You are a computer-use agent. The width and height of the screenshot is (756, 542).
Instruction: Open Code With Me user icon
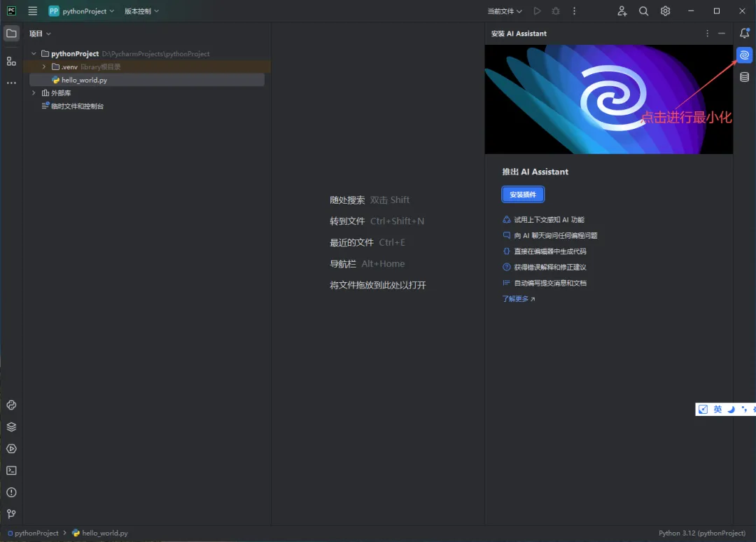click(x=622, y=11)
